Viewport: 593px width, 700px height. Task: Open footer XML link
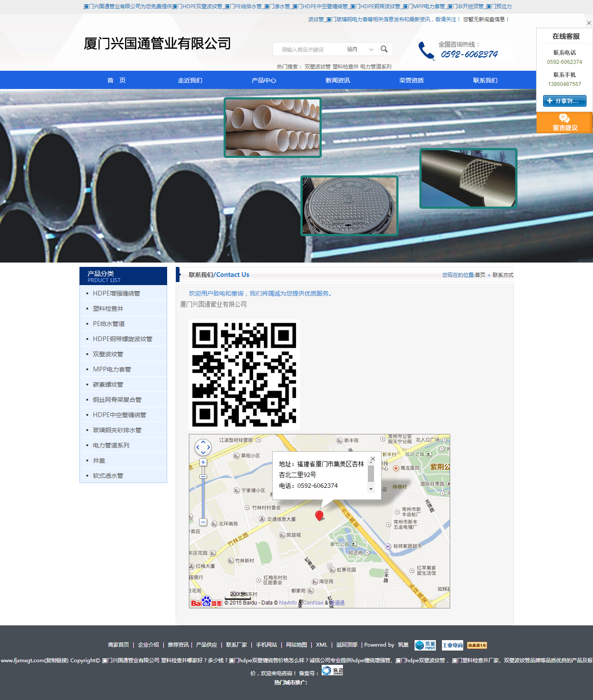coord(322,645)
